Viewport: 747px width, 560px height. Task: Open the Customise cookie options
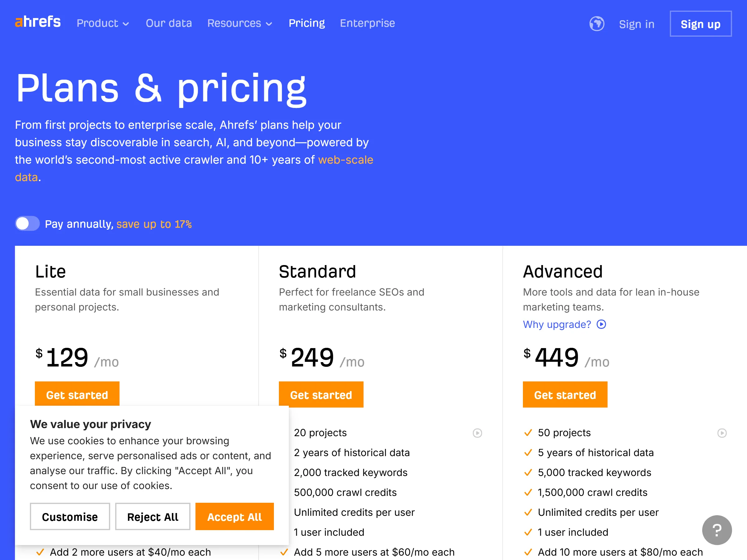[70, 516]
